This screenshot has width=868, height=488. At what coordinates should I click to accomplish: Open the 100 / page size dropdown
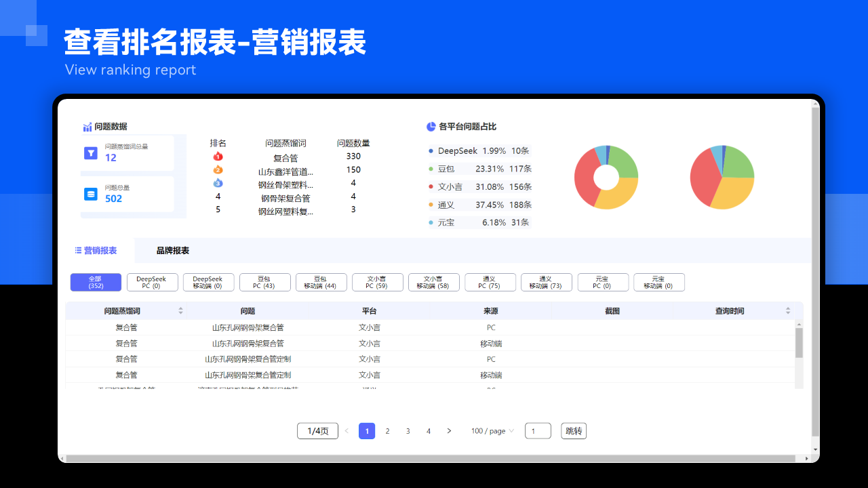(x=493, y=431)
